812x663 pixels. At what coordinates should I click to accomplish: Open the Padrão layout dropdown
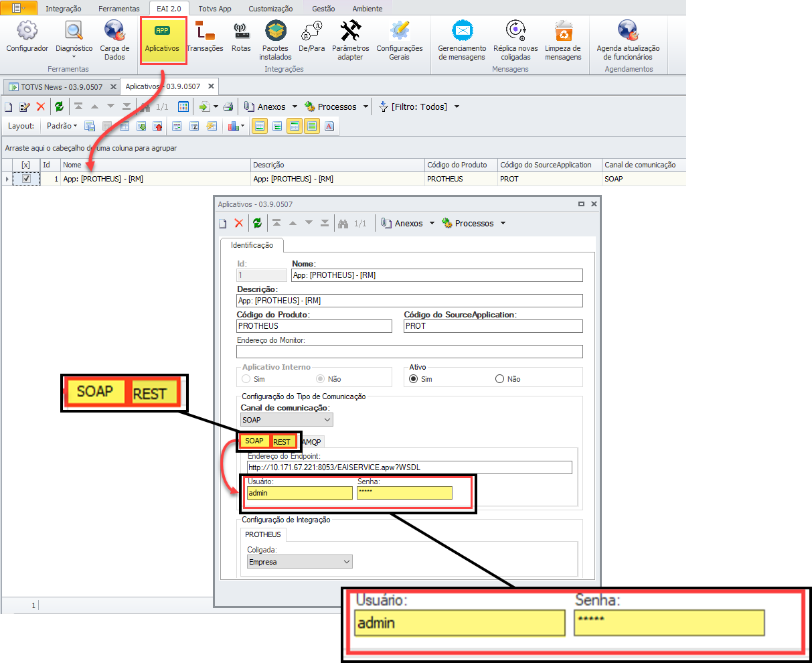pos(62,126)
